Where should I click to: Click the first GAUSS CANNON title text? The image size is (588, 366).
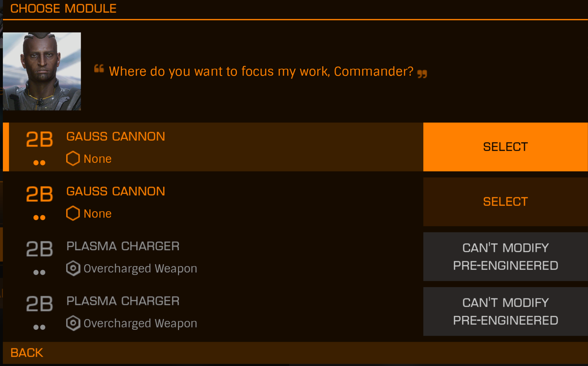116,136
